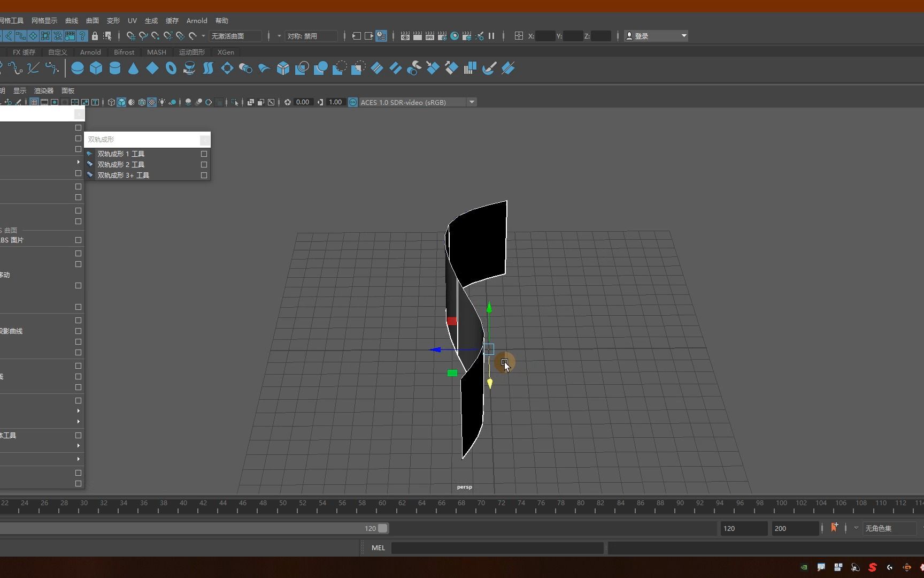Open the 对称: 禁用 symmetry dropdown
This screenshot has width=924, height=578.
(311, 36)
